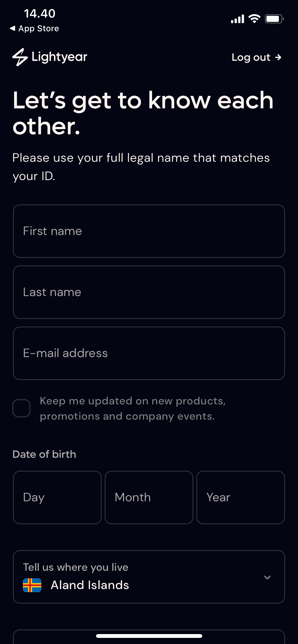Tap the Wi-Fi status icon

pyautogui.click(x=254, y=19)
